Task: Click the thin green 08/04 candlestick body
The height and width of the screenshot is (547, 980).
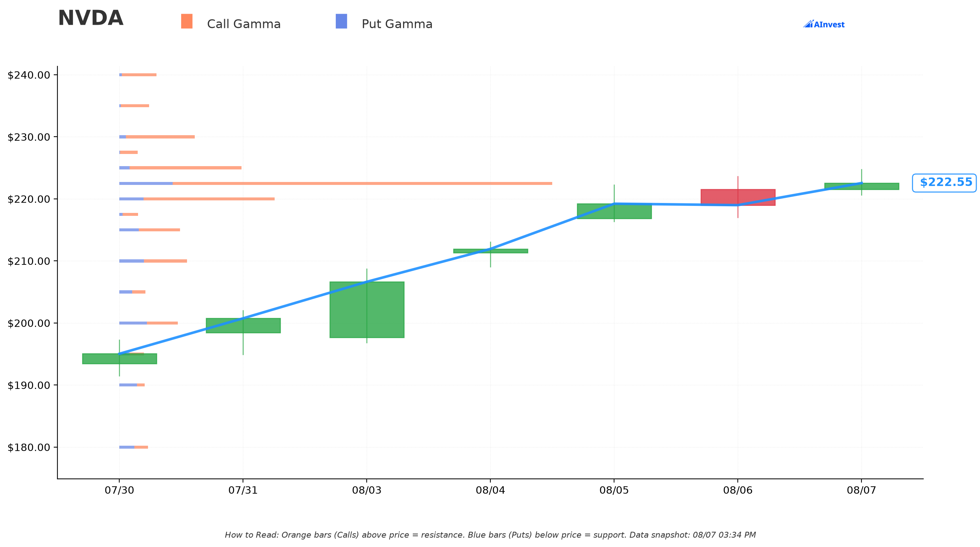Action: coord(490,251)
